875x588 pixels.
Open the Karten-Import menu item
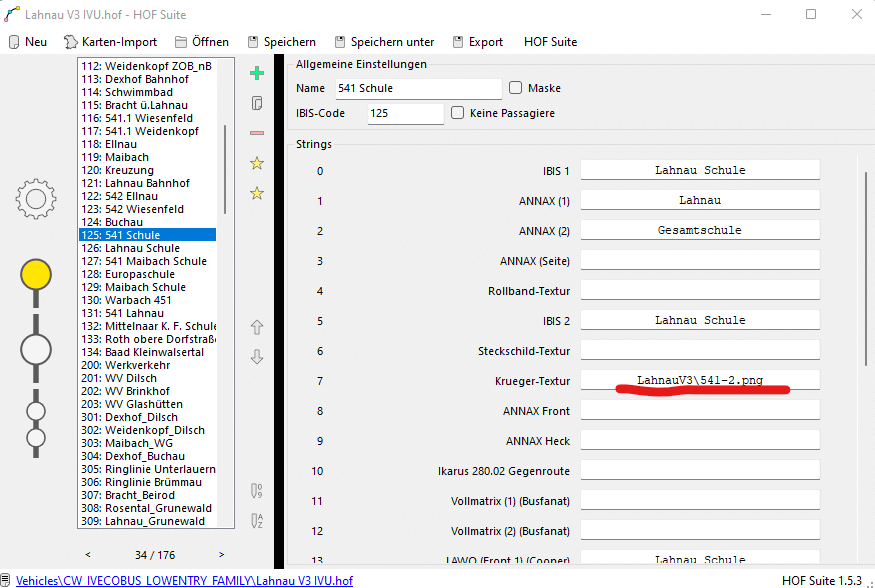[x=110, y=42]
